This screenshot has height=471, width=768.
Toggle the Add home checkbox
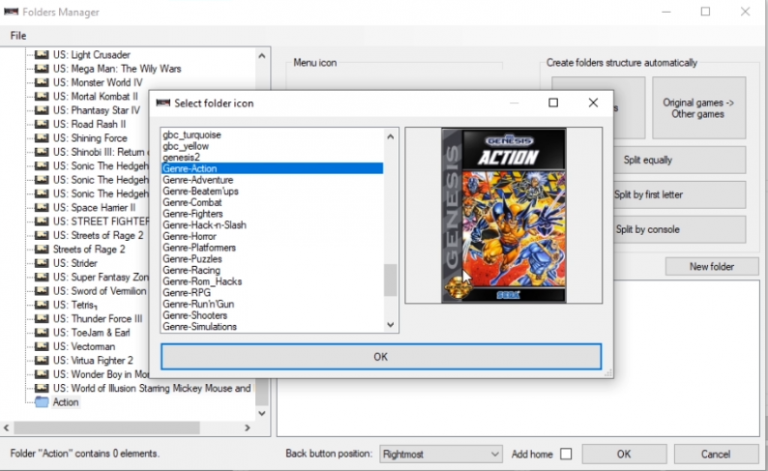(x=566, y=453)
